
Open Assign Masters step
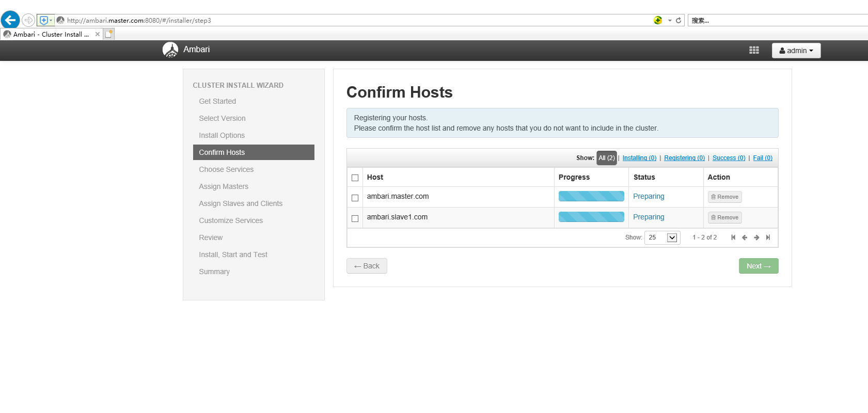click(x=224, y=186)
